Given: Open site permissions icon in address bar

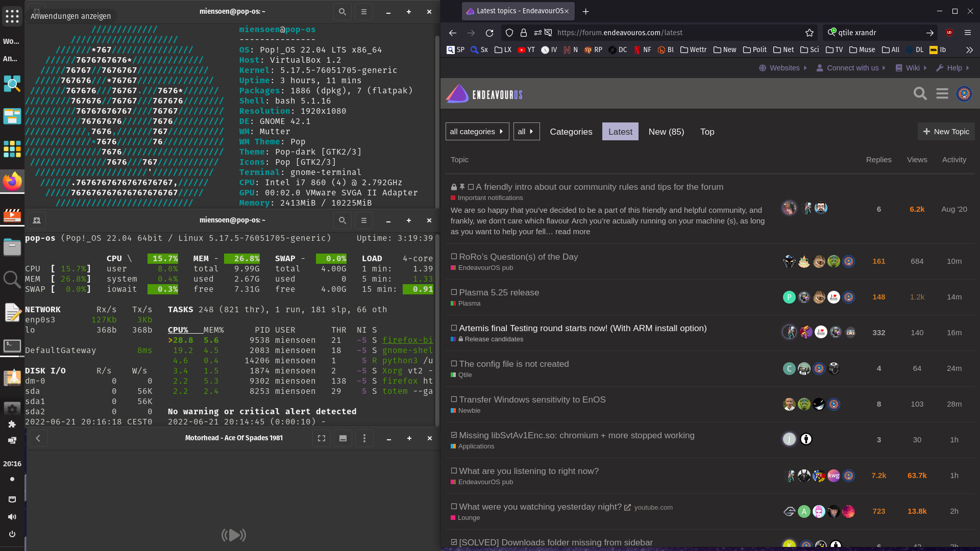Looking at the screenshot, I should [538, 33].
